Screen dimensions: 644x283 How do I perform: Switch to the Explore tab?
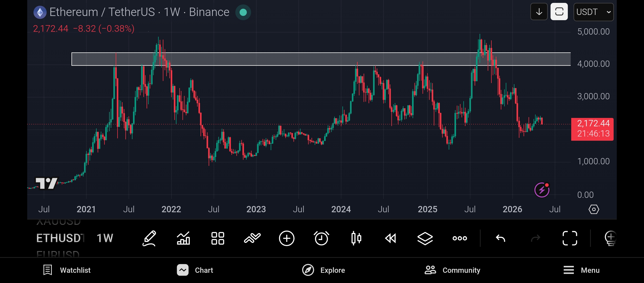click(323, 270)
